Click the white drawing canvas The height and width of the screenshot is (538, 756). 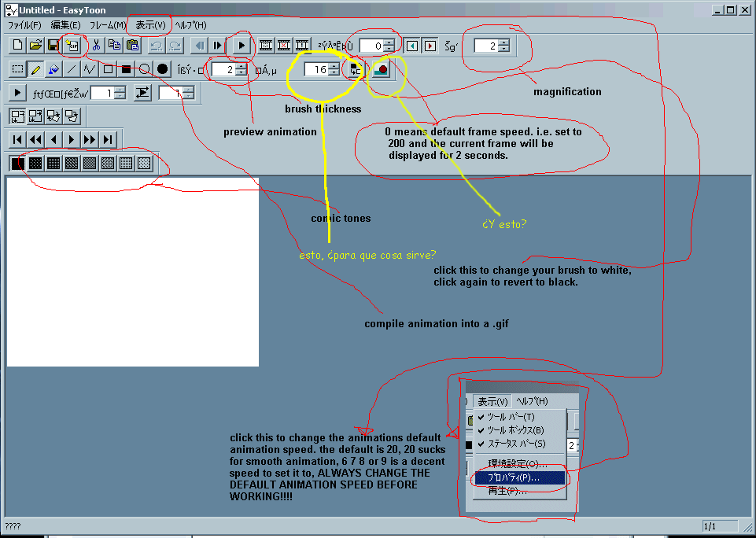(x=133, y=272)
